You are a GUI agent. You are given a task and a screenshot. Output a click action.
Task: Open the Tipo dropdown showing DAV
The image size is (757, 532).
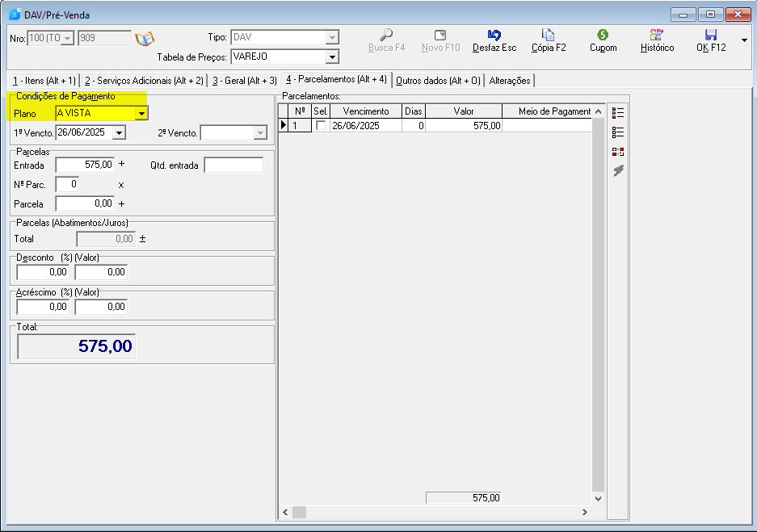(x=332, y=37)
